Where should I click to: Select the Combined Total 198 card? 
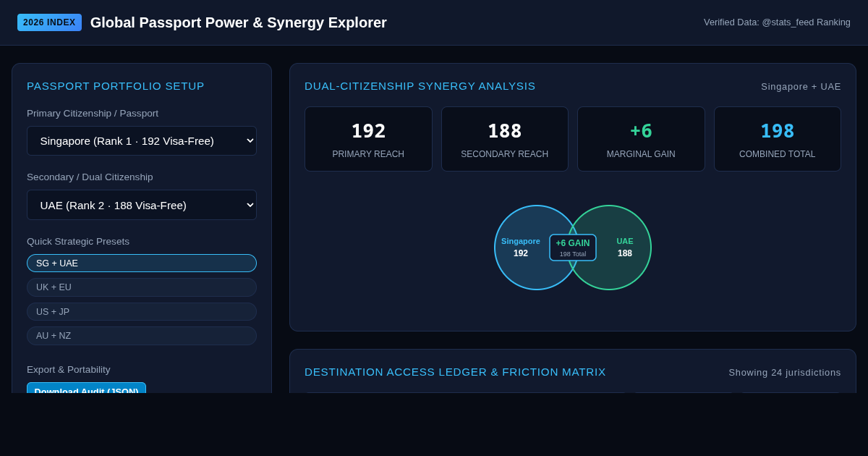point(778,139)
